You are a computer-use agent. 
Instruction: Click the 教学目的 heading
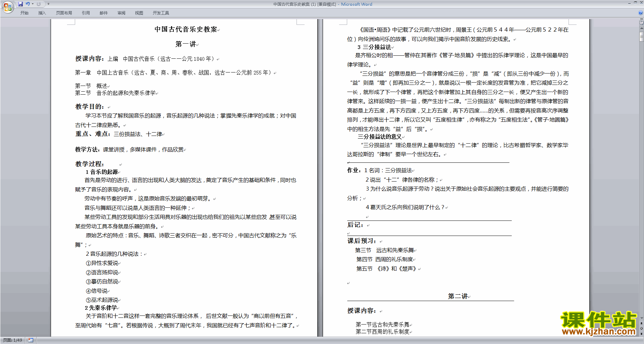(90, 107)
